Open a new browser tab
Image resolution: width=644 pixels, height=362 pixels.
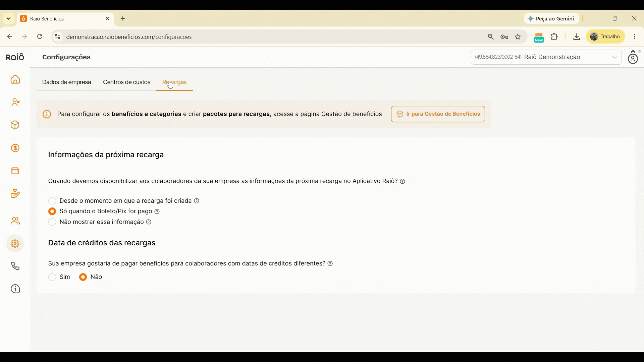123,19
